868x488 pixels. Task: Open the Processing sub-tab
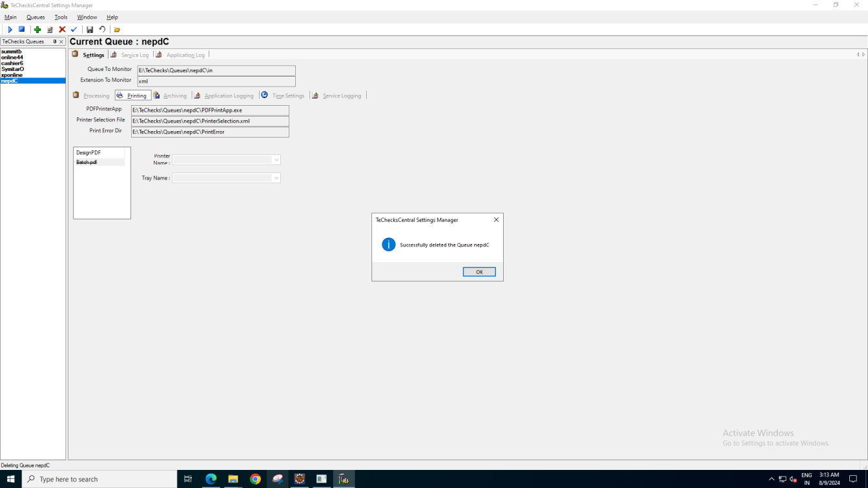96,96
